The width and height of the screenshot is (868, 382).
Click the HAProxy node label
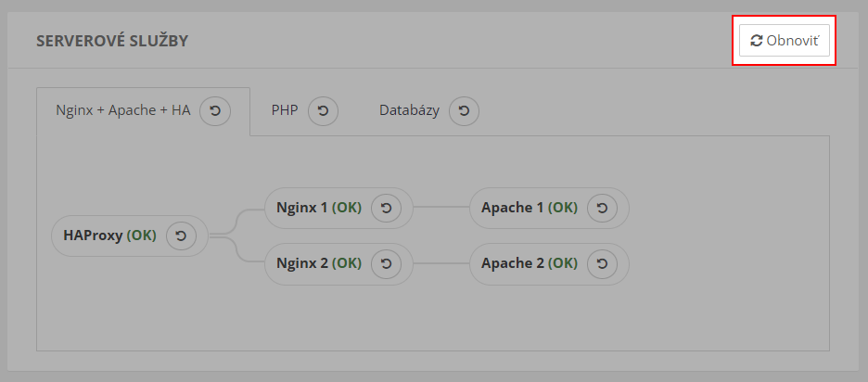coord(93,236)
